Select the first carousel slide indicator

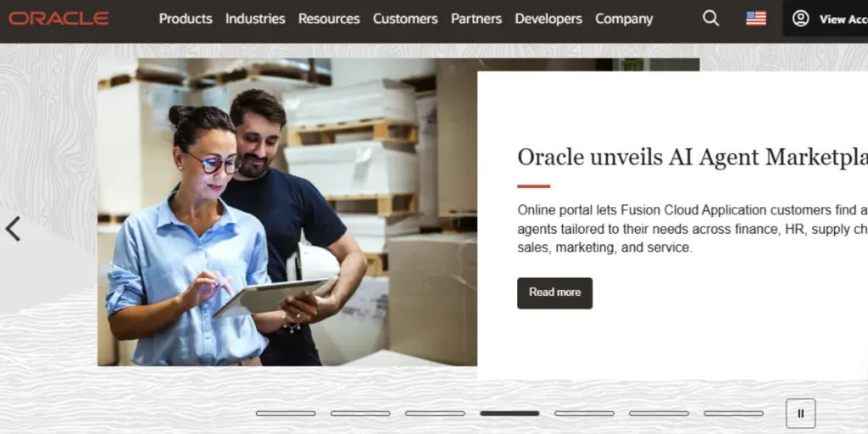coord(286,414)
